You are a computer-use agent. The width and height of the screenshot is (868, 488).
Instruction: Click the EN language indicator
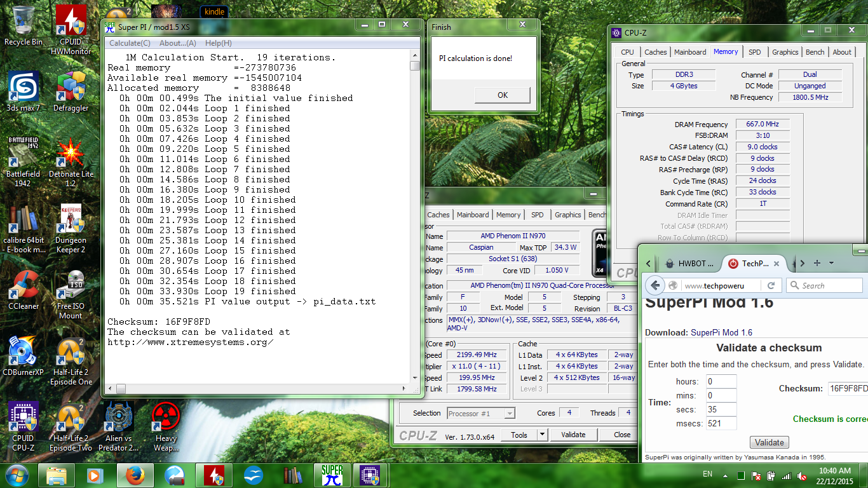click(707, 474)
